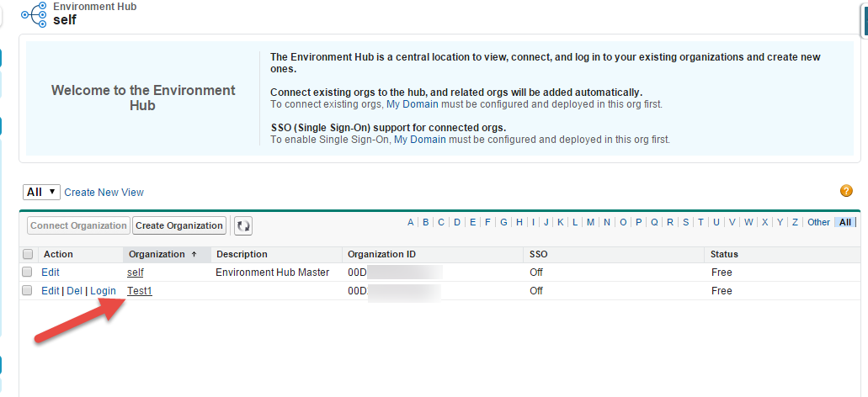
Task: Click the Create Organization button
Action: point(180,225)
